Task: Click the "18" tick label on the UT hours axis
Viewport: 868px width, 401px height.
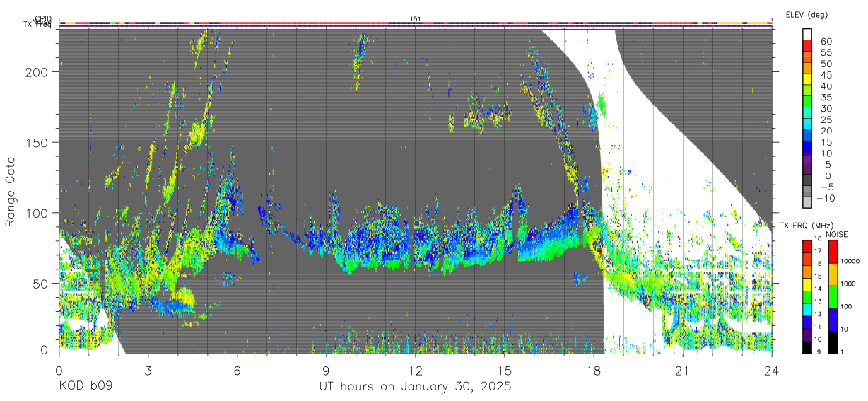Action: click(594, 370)
